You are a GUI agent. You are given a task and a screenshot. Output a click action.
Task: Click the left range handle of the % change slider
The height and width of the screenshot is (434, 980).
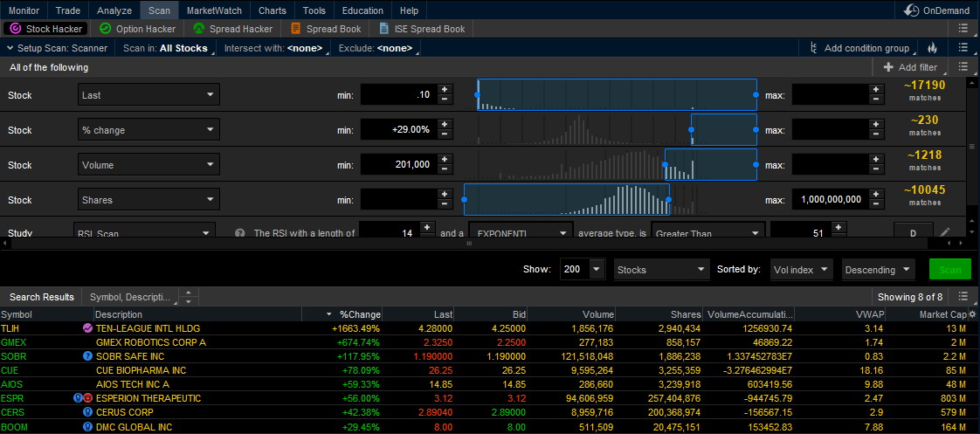[x=691, y=130]
